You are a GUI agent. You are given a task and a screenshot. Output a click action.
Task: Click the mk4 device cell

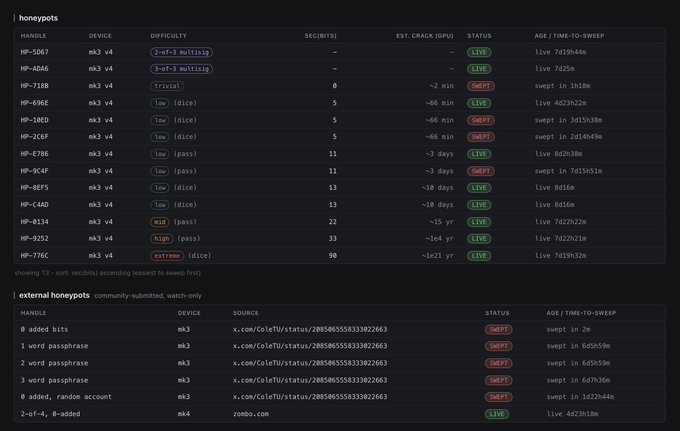(183, 414)
